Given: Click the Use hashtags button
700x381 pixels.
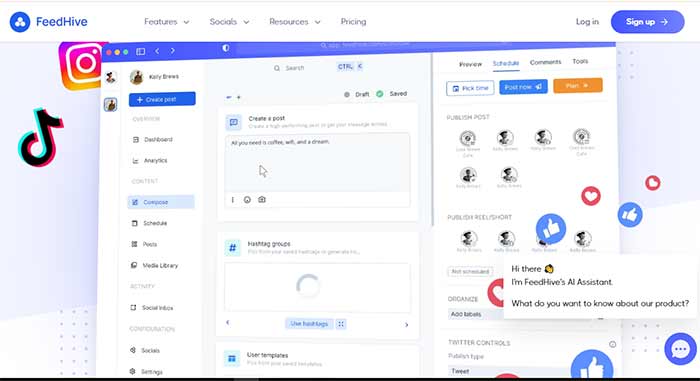Looking at the screenshot, I should click(309, 324).
